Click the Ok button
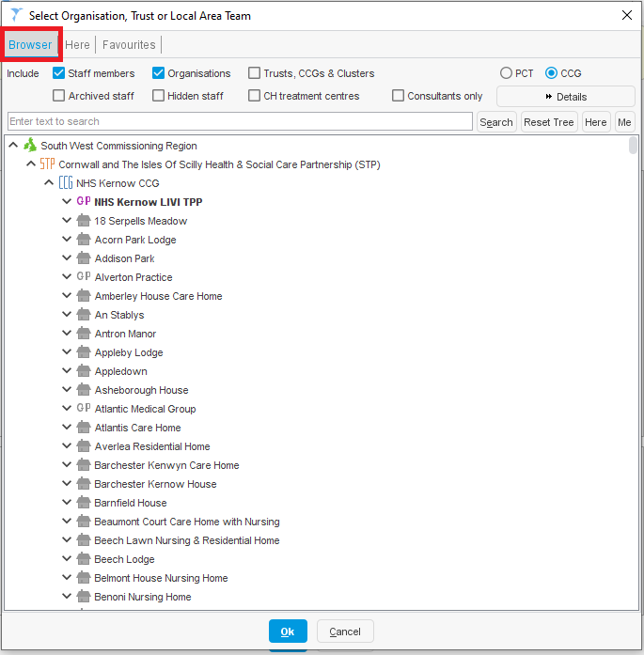The height and width of the screenshot is (655, 644). (288, 632)
